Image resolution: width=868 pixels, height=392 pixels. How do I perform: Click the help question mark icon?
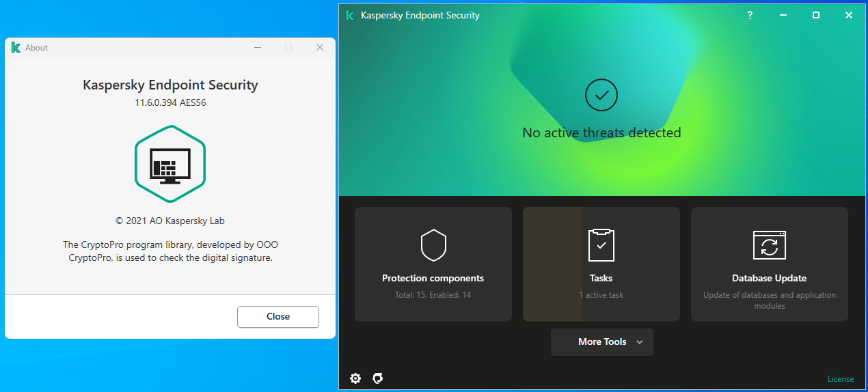(x=750, y=15)
